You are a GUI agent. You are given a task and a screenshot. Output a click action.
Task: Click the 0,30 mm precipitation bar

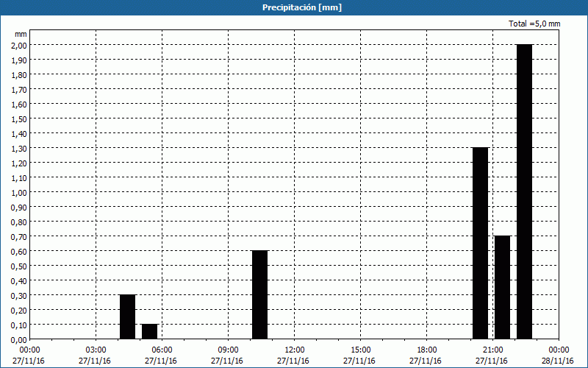pos(127,317)
